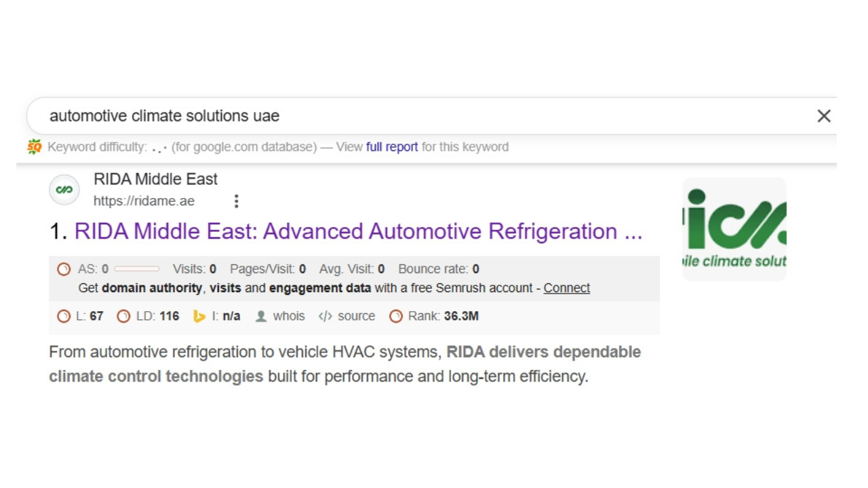Click the RIDA logo thumbnail image
Screen dimensions: 868x488
coord(734,229)
